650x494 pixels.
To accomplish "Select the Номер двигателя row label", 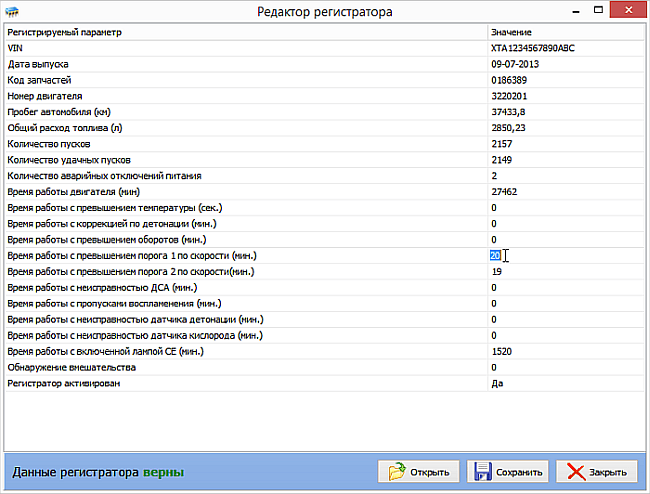I will point(45,96).
